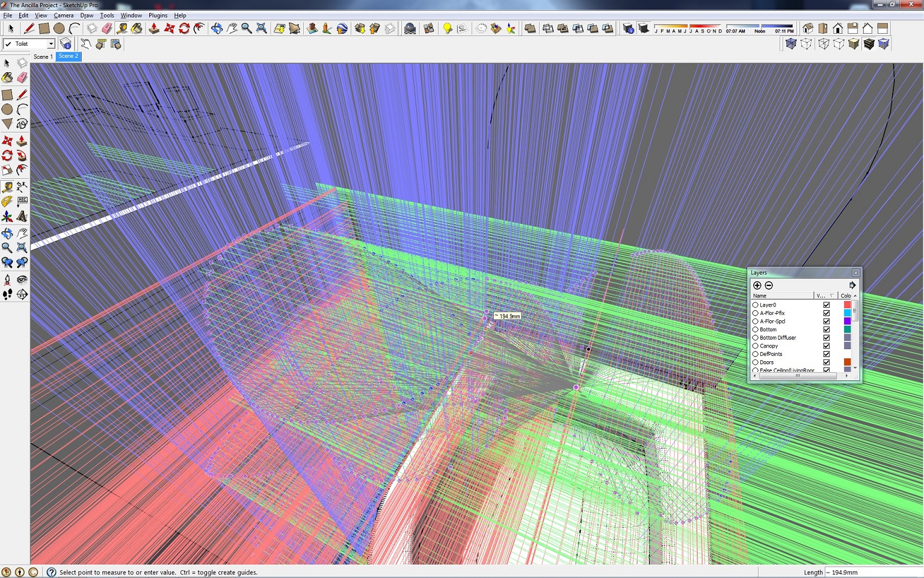Viewport: 924px width, 578px height.
Task: Click the Length measurements input box
Action: (873, 572)
